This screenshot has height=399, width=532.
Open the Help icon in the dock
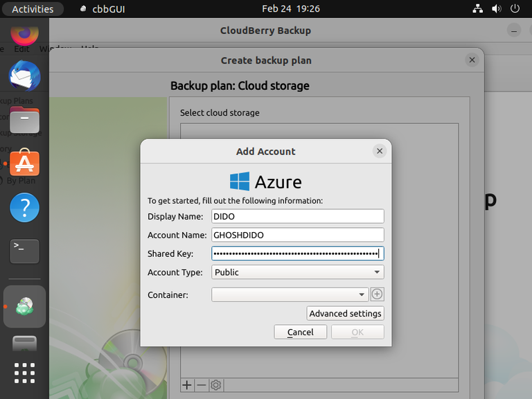[x=24, y=208]
